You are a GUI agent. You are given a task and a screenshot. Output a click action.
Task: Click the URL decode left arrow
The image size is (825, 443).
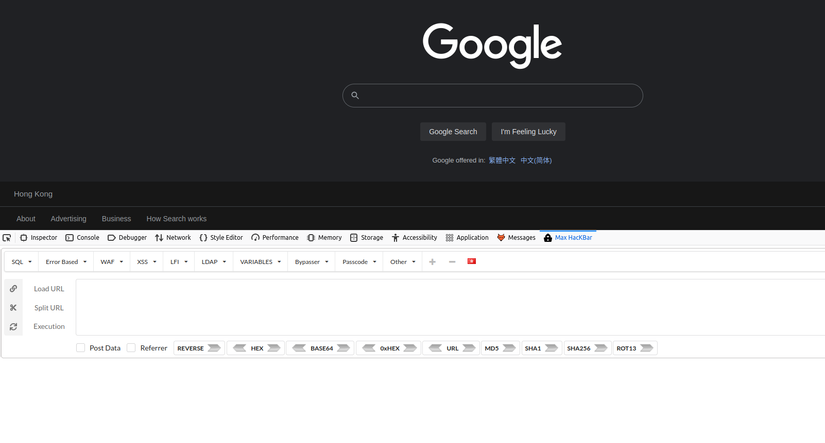pyautogui.click(x=435, y=348)
